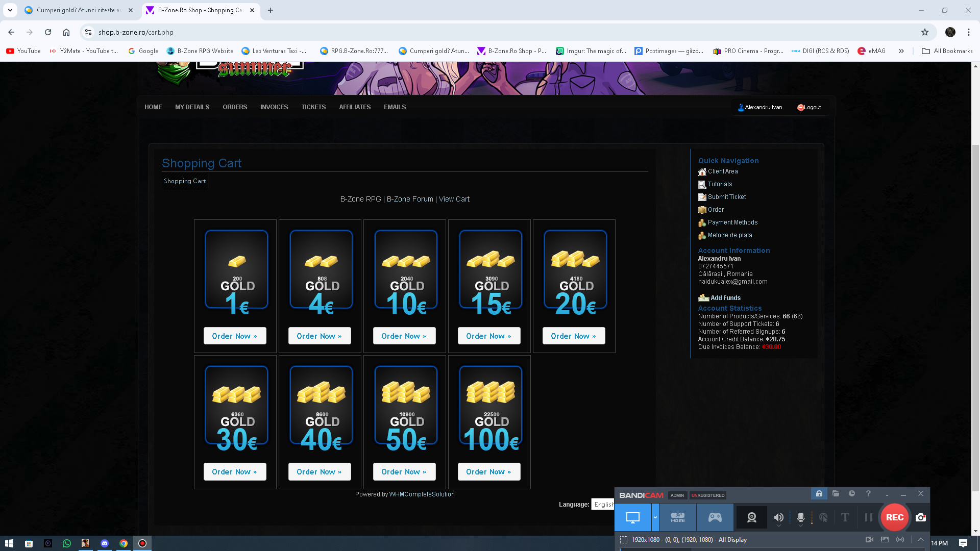
Task: Collapse the Bandicam panel with the up chevron
Action: [x=921, y=540]
